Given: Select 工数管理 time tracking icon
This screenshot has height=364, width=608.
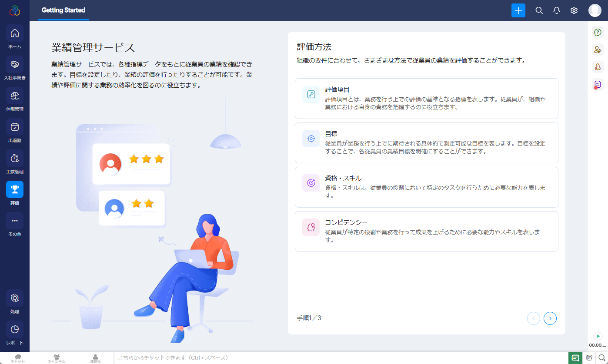Looking at the screenshot, I should [15, 159].
